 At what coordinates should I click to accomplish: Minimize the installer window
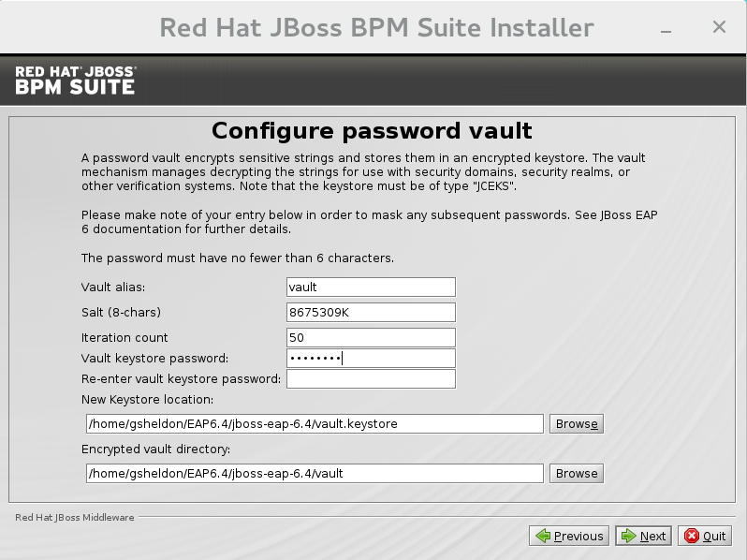pyautogui.click(x=666, y=31)
